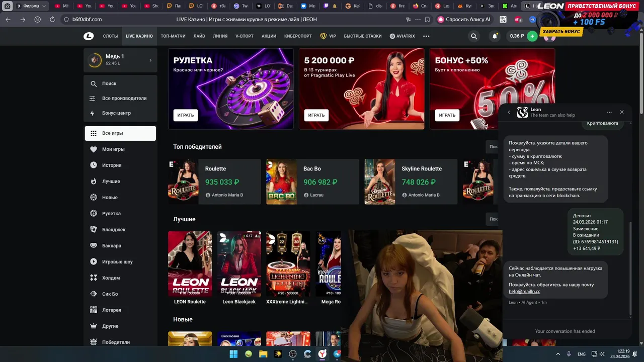Open Aviatrix game link
This screenshot has width=644, height=362.
(402, 36)
